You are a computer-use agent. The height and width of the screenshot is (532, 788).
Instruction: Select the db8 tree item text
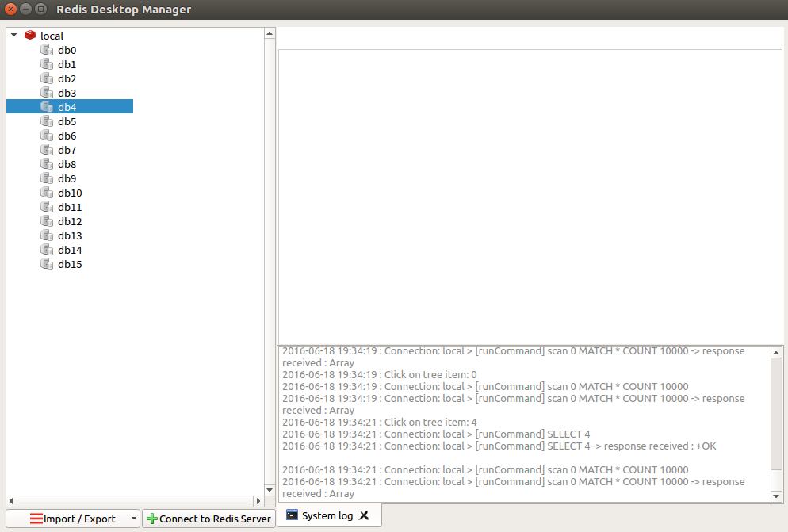(67, 164)
